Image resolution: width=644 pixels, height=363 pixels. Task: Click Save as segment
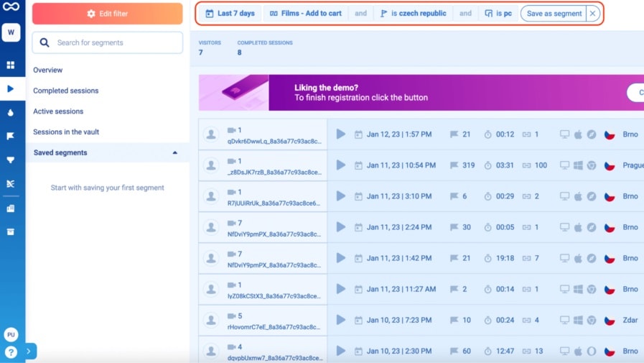pos(554,14)
